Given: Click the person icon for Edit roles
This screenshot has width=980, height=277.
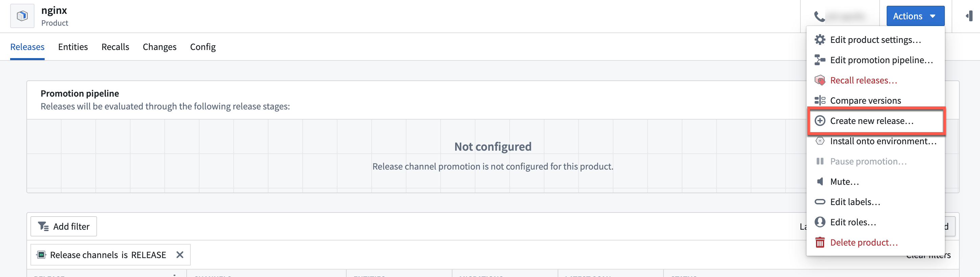Looking at the screenshot, I should click(x=820, y=222).
